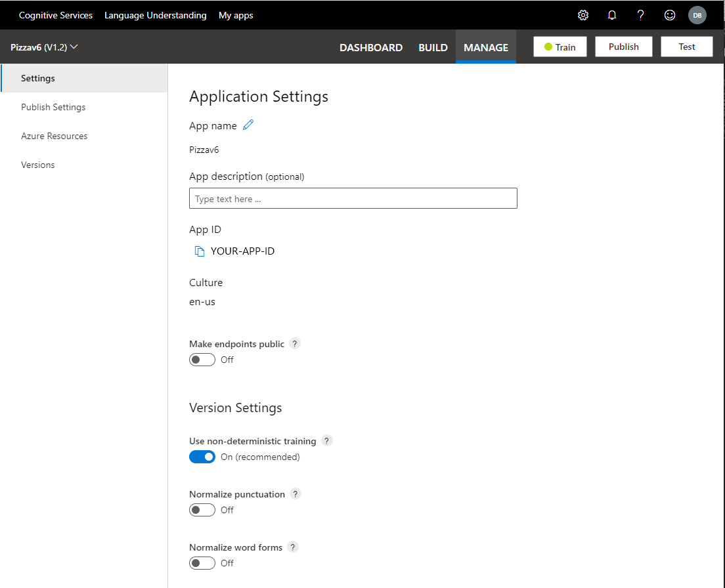Click the Publish button

coord(623,46)
